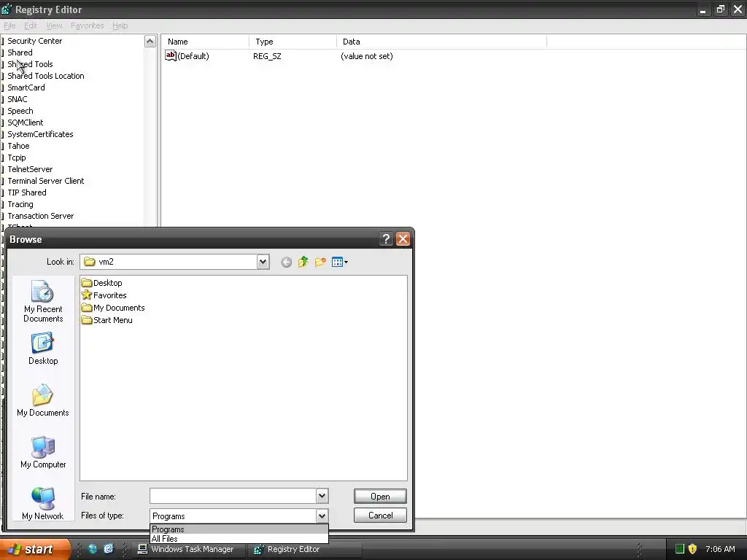
Task: Select the SmartCard registry key
Action: 26,87
